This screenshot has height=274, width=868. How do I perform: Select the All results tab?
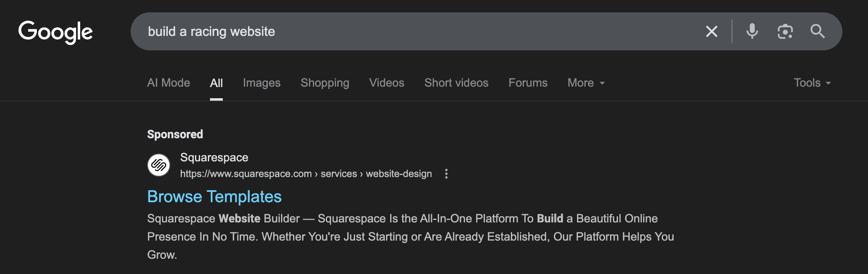pyautogui.click(x=216, y=83)
